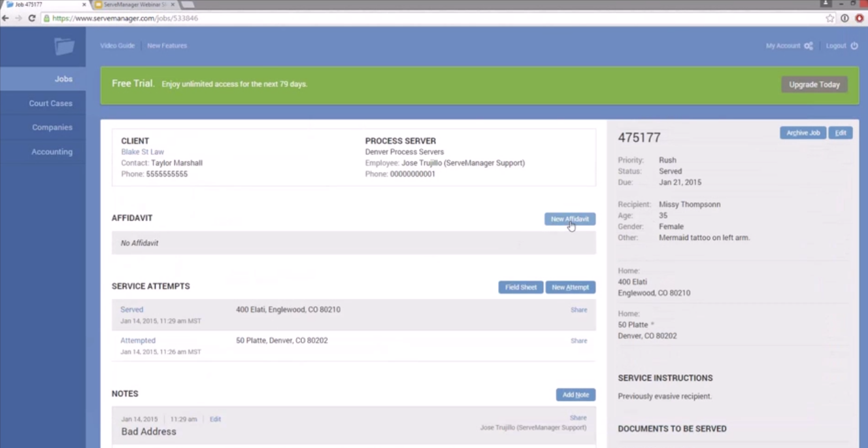Image resolution: width=868 pixels, height=448 pixels.
Task: Click the ServeManager folder logo
Action: (64, 48)
